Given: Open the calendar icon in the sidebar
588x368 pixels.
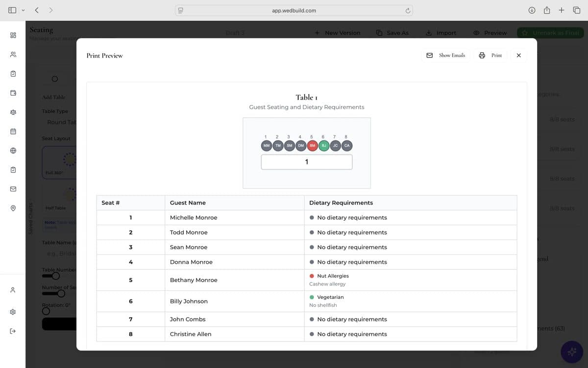Looking at the screenshot, I should [13, 131].
